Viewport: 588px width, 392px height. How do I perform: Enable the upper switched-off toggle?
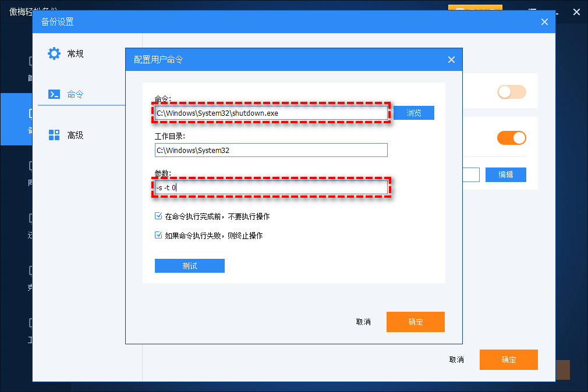coord(511,92)
